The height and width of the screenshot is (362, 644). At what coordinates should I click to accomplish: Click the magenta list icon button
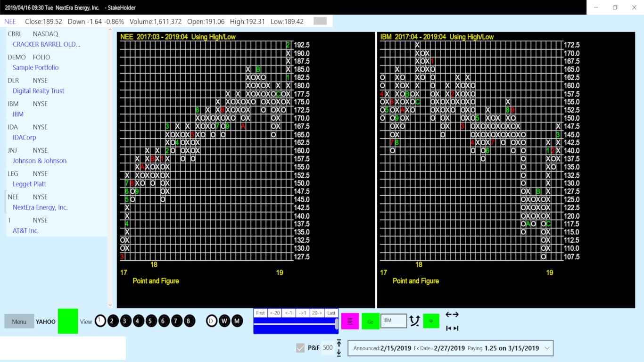350,321
